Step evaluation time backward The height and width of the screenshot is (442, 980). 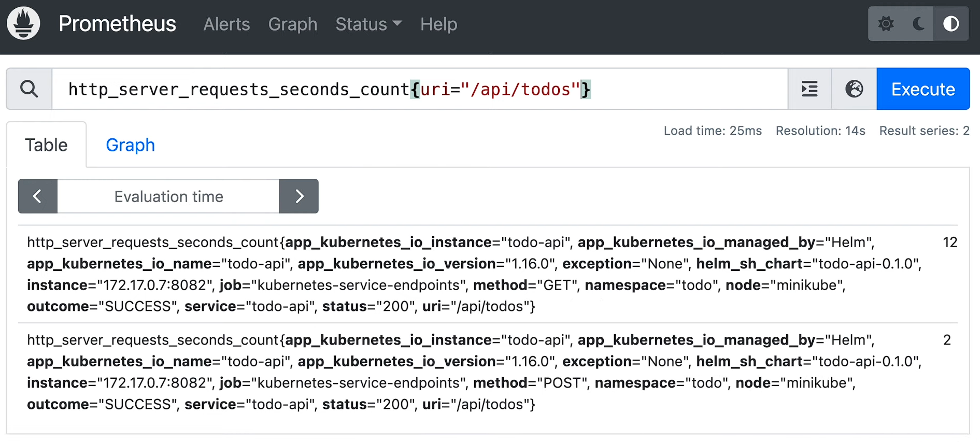(37, 196)
